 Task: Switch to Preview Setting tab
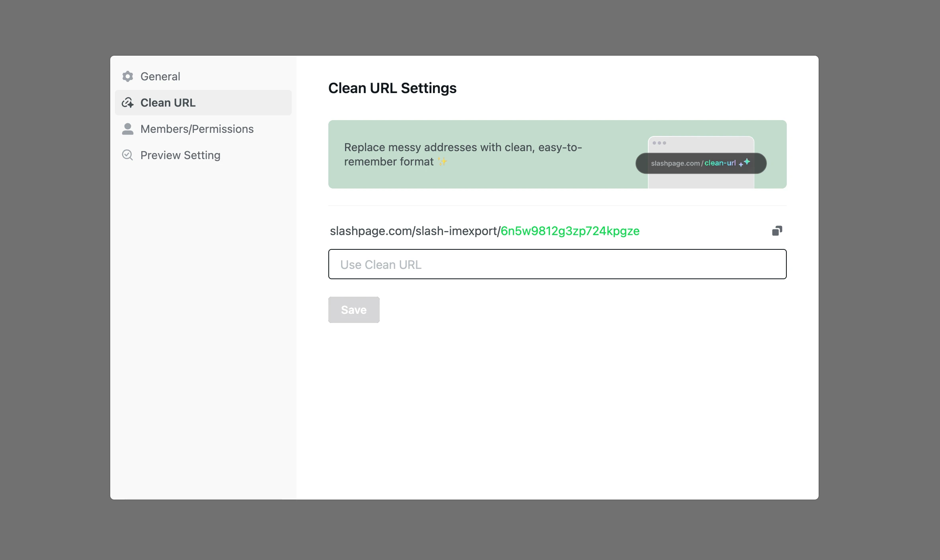[203, 155]
